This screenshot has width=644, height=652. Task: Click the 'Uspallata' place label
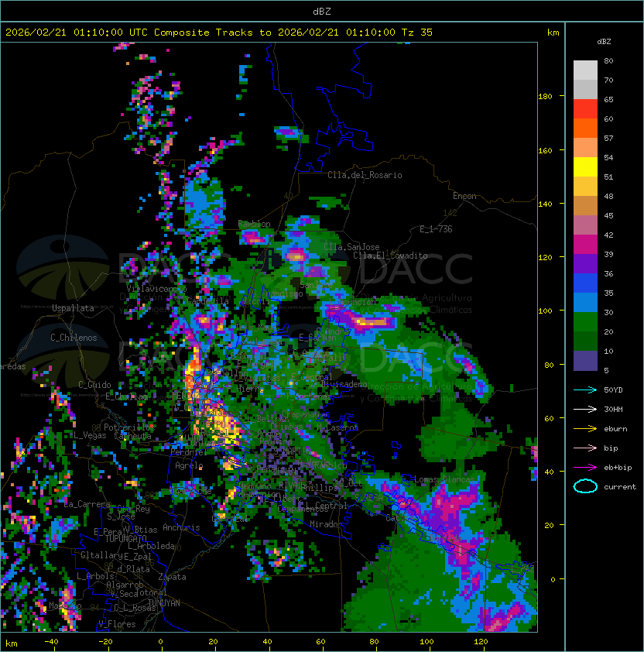coord(74,308)
